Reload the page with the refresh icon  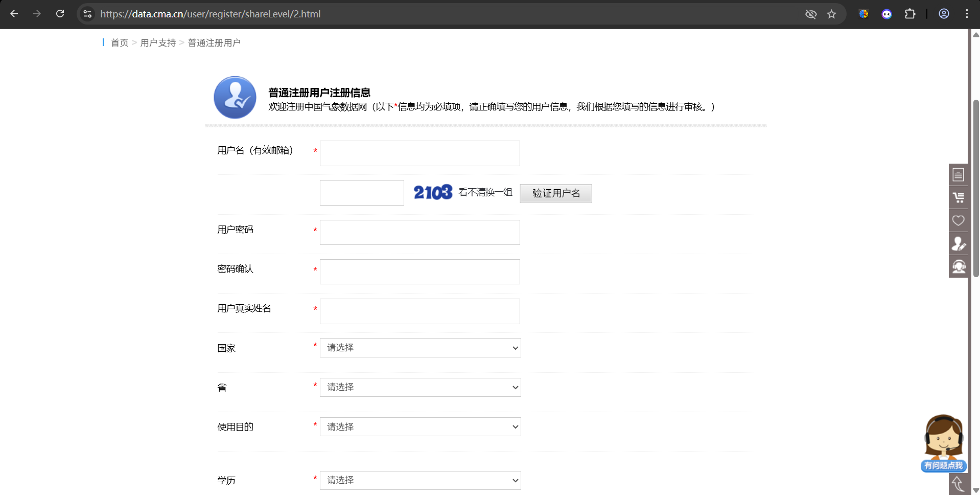(60, 14)
